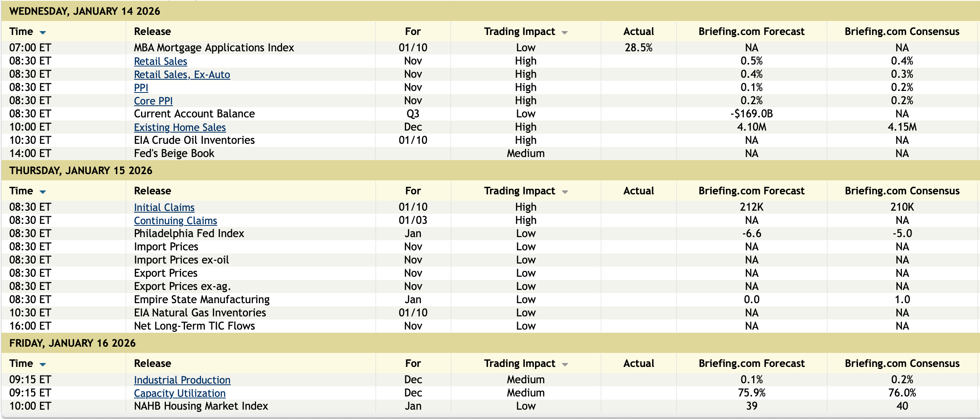
Task: Follow the Core PPI link
Action: tap(153, 101)
